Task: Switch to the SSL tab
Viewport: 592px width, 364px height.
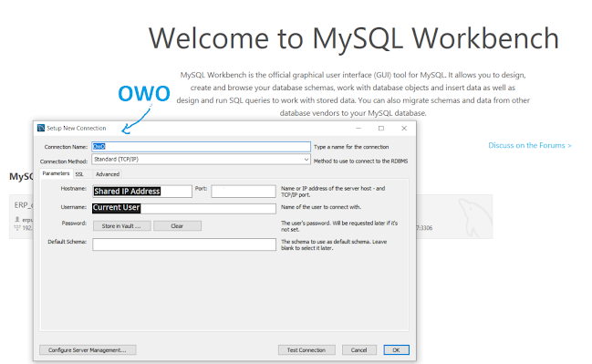Action: (79, 174)
